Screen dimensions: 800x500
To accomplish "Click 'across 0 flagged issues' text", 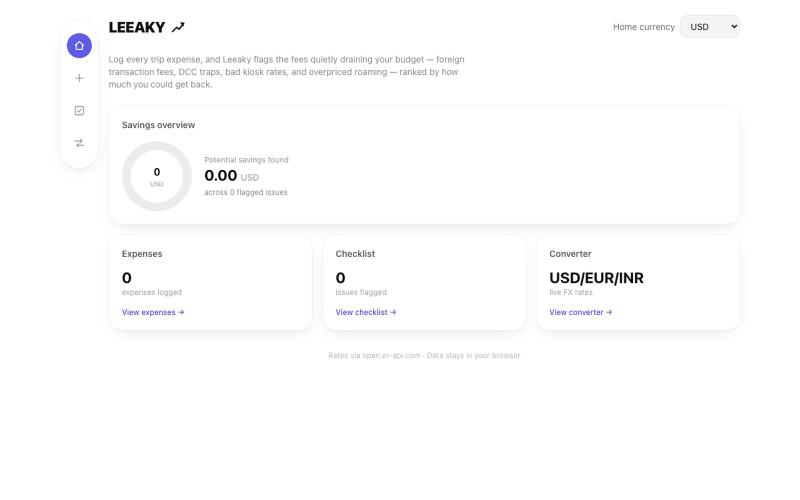I will pyautogui.click(x=246, y=192).
